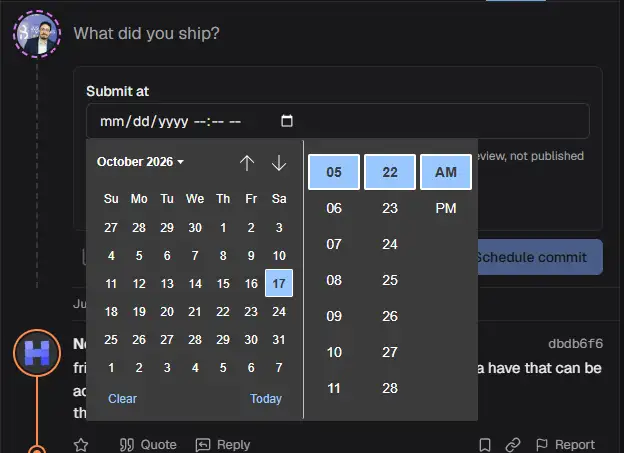Report the post
Screen dimensions: 624x453
[566, 445]
